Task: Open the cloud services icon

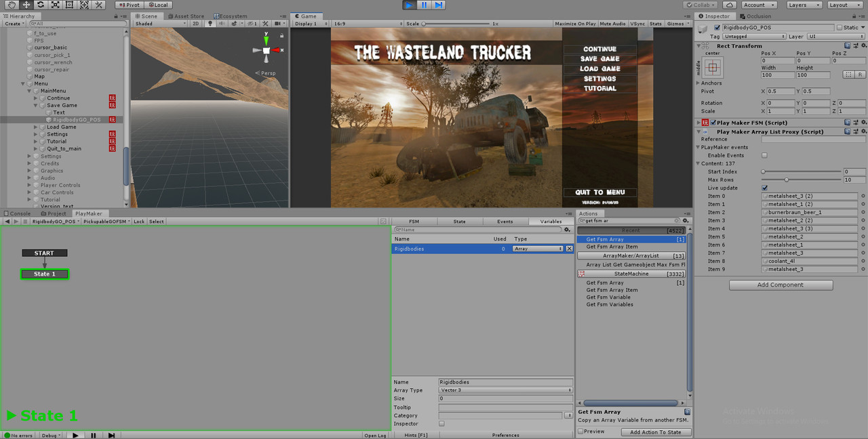Action: click(x=730, y=5)
